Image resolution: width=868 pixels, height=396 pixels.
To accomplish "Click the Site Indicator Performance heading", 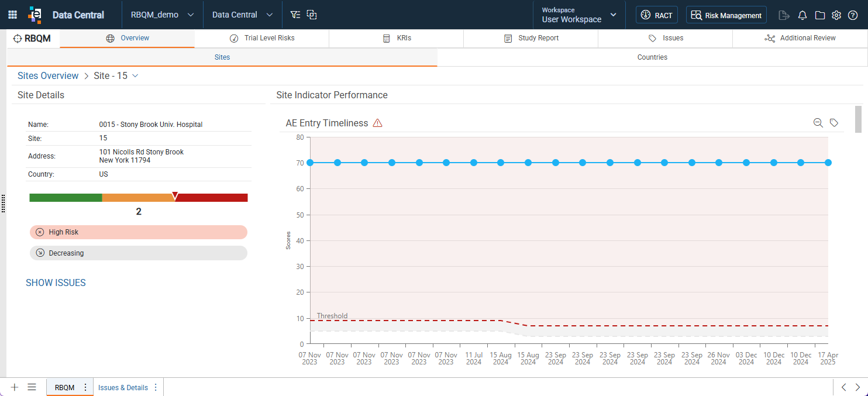I will tap(332, 95).
